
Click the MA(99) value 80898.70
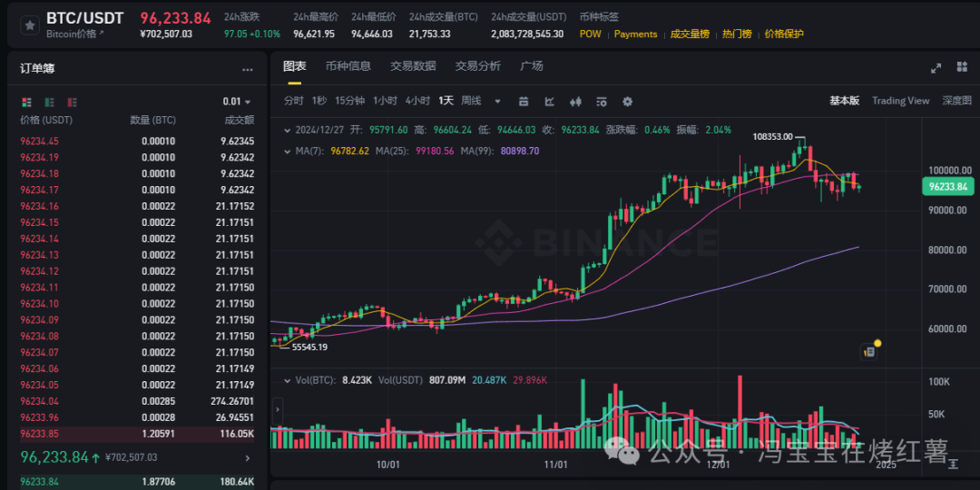tap(520, 152)
